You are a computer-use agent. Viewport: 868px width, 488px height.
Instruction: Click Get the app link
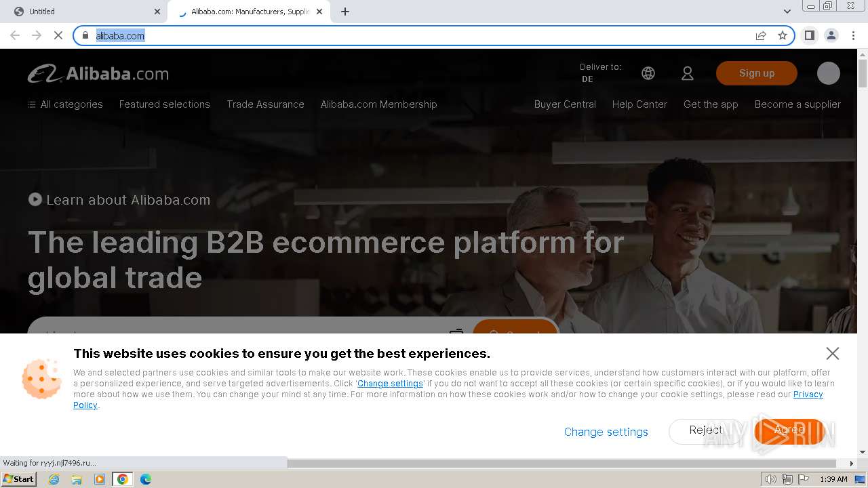[x=711, y=104]
